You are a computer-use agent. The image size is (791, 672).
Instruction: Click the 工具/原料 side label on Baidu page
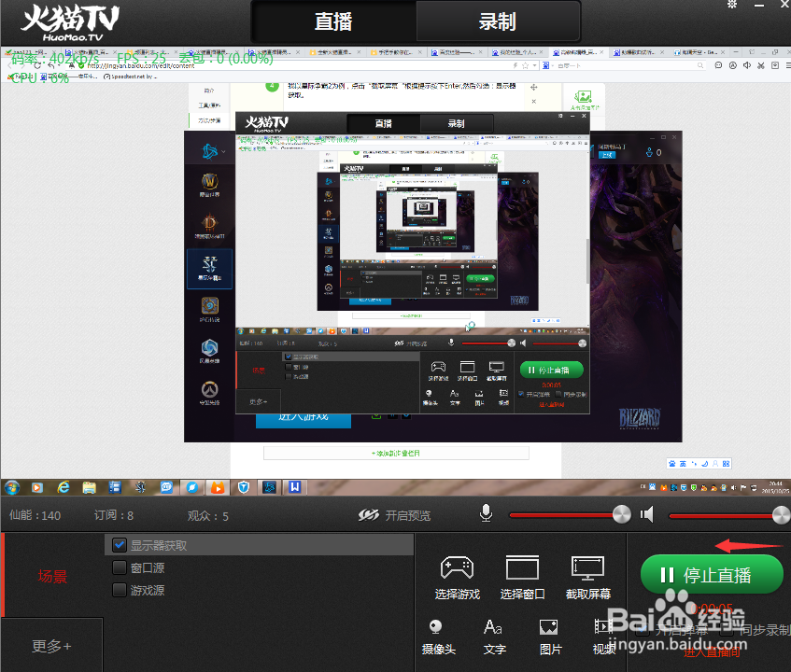[209, 105]
